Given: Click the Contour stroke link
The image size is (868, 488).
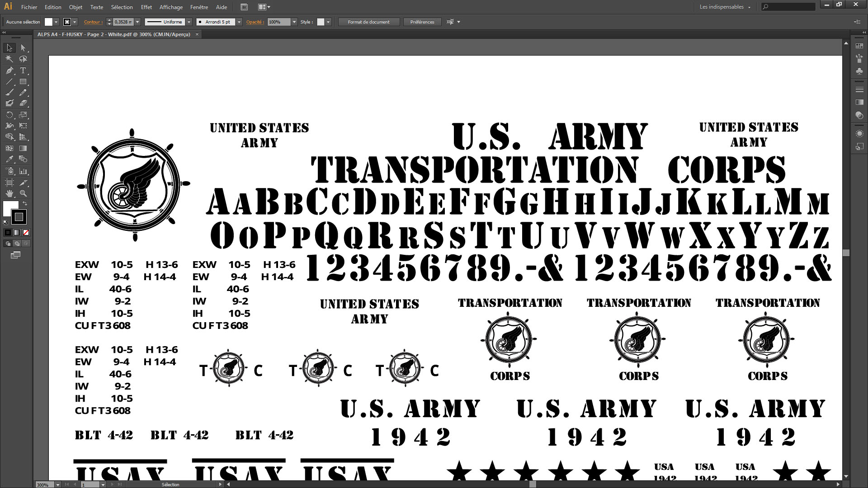Looking at the screenshot, I should (93, 22).
